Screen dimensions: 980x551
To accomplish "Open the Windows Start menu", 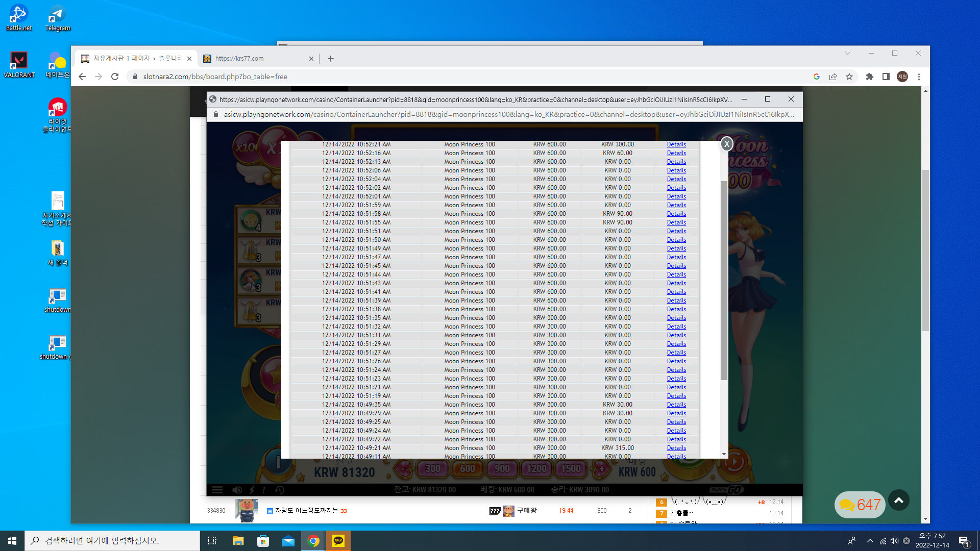I will pyautogui.click(x=12, y=541).
